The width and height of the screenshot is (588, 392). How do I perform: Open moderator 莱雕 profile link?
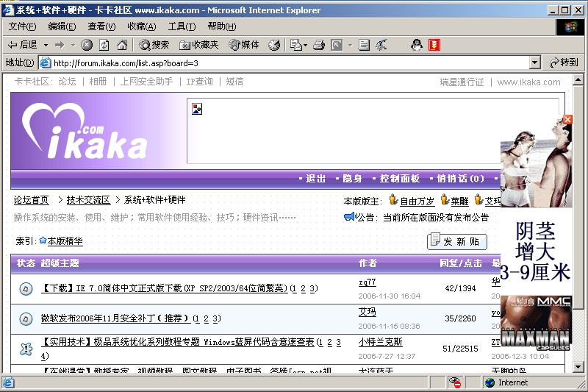point(460,202)
